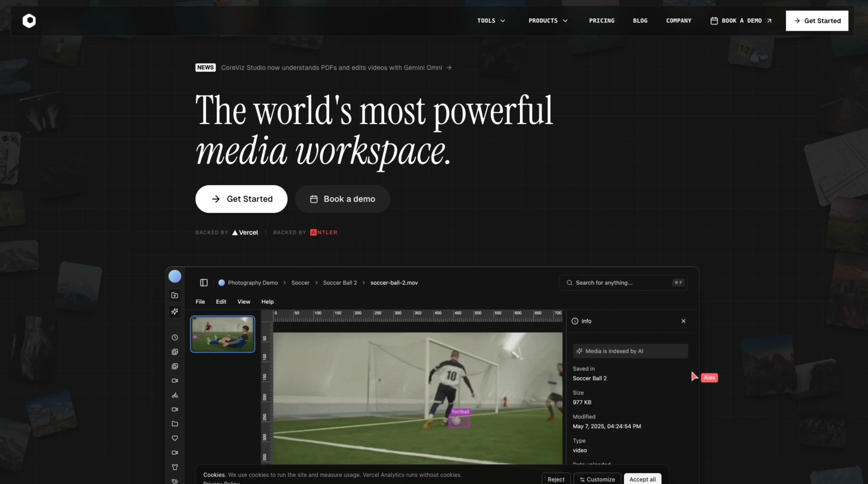Toggle the sidebar panel icon
868x484 pixels.
tap(203, 283)
